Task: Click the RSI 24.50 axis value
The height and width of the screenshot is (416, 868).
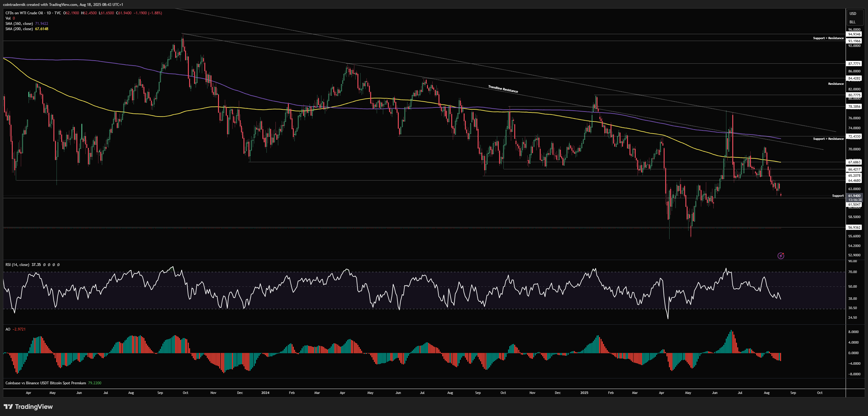Action: 852,318
